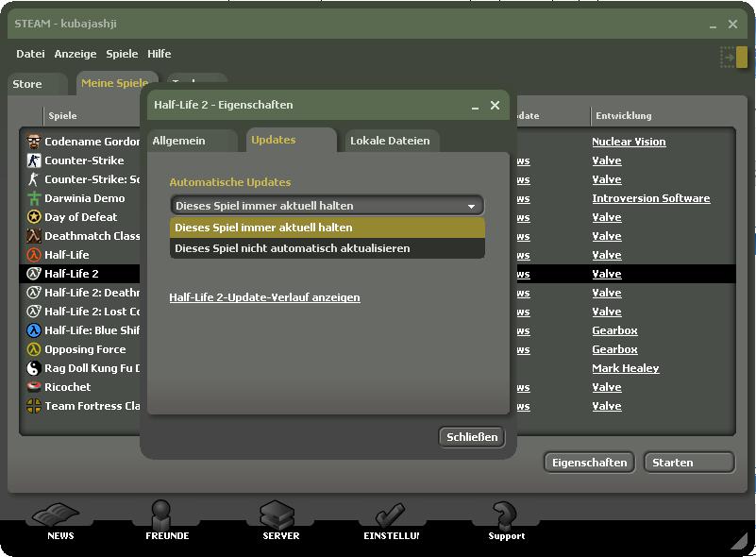
Task: Click the Eigenschaften button
Action: [x=590, y=463]
